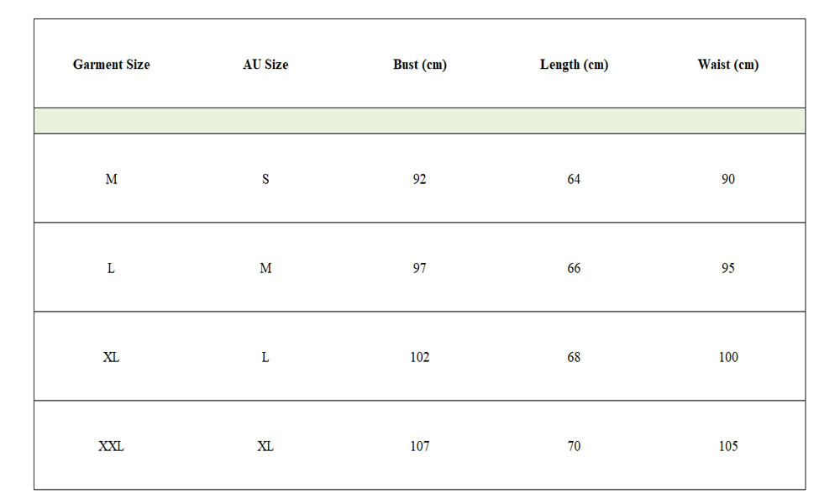The width and height of the screenshot is (840, 504).
Task: Click garment size XXL cell
Action: click(111, 446)
